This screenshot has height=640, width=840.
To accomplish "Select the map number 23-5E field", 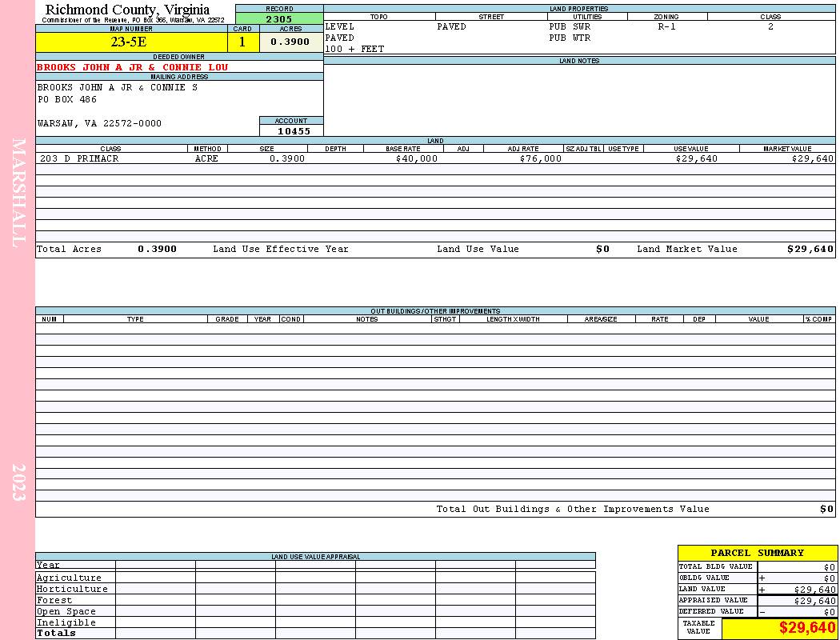I will pos(131,42).
